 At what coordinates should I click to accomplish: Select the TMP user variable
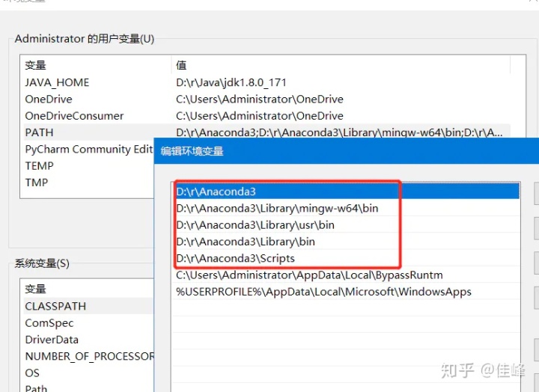[37, 183]
